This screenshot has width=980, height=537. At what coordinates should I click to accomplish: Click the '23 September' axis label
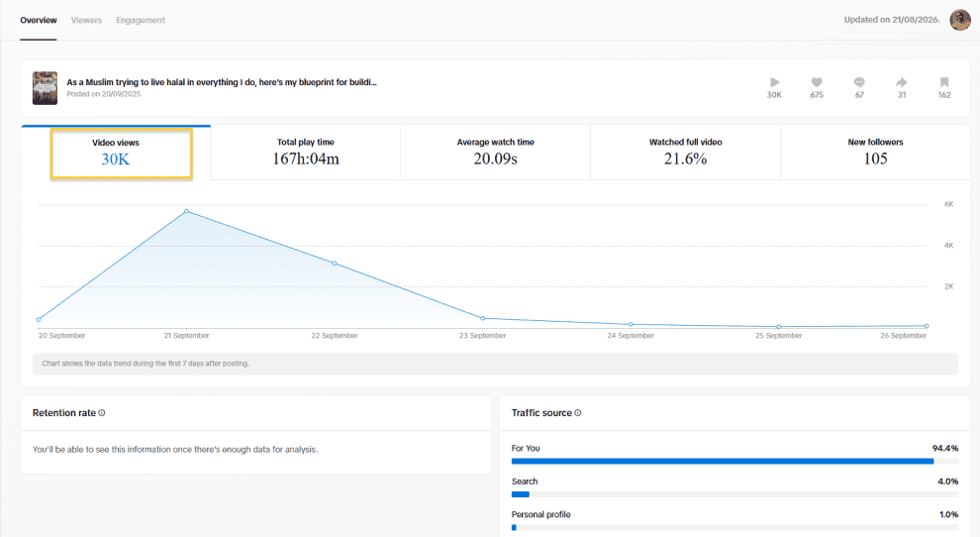482,336
